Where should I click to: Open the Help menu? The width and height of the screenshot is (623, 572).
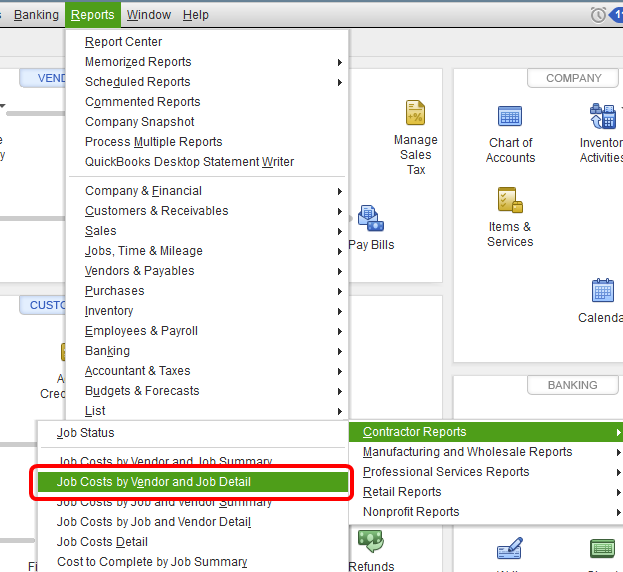[195, 15]
